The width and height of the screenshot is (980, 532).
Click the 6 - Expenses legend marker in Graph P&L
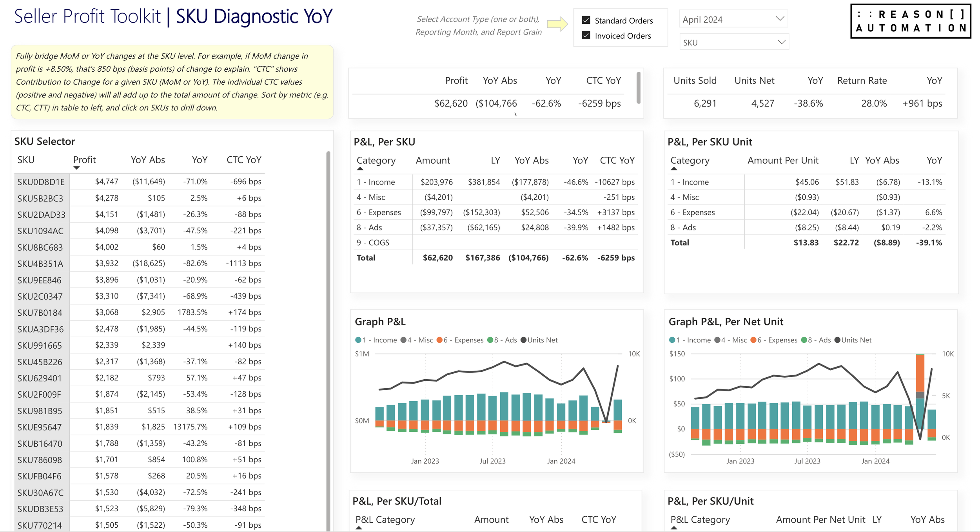(439, 340)
